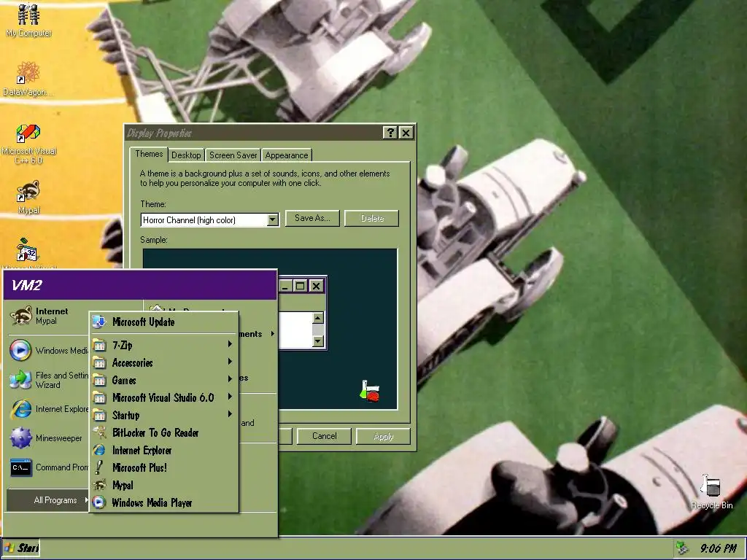Viewport: 747px width, 560px height.
Task: Expand the Startup submenu arrow
Action: tap(230, 414)
